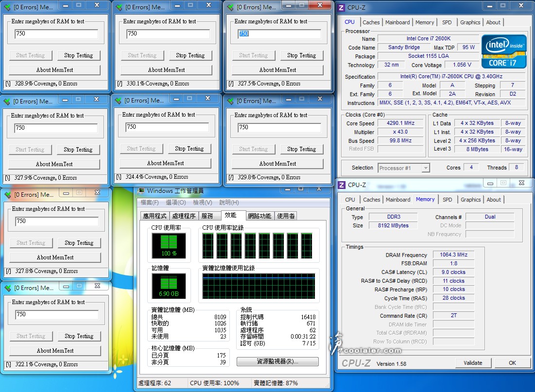Click OK button in the lower CPU-Z window
Image resolution: width=535 pixels, height=392 pixels.
pos(512,363)
